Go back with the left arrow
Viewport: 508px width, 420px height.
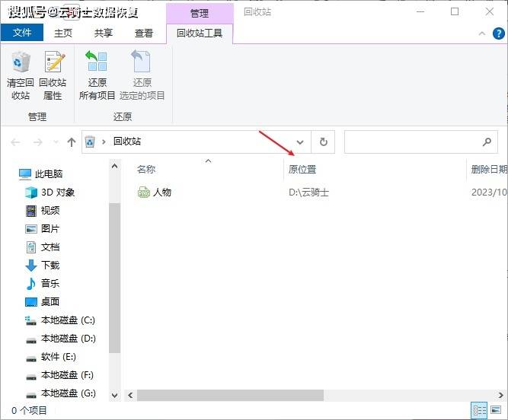tap(15, 142)
